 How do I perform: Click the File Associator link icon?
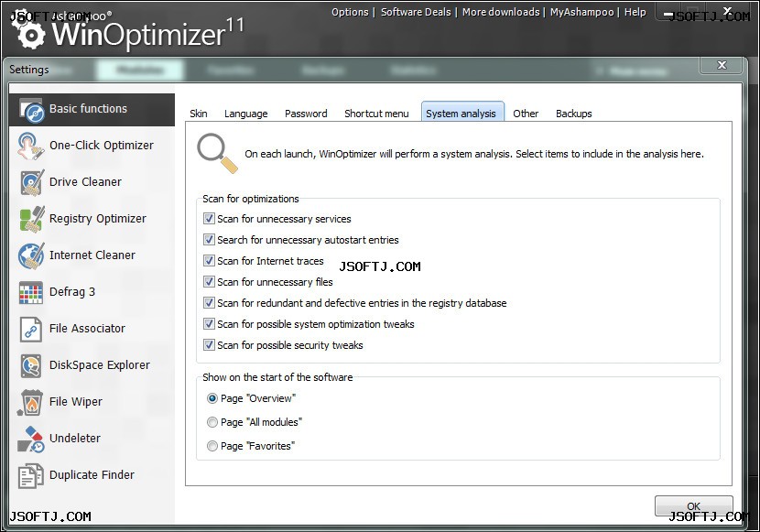(x=31, y=330)
